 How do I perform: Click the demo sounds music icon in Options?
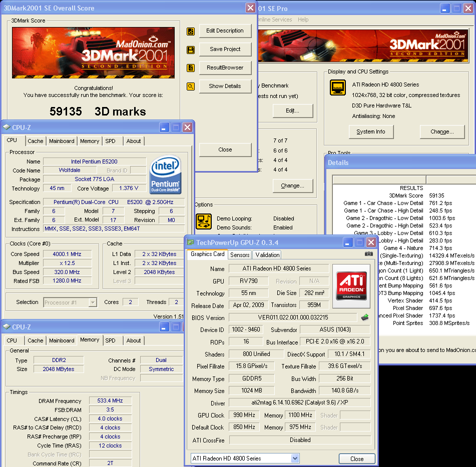pos(204,221)
